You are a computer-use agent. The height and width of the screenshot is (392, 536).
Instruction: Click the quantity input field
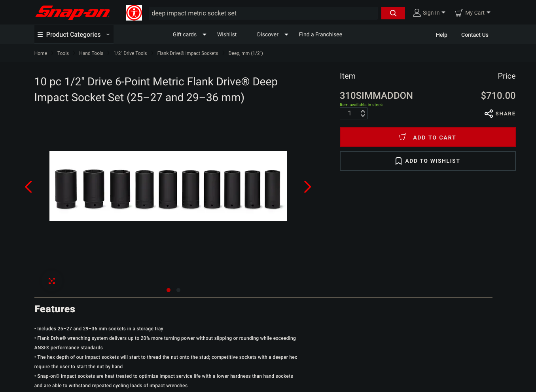[x=350, y=113]
